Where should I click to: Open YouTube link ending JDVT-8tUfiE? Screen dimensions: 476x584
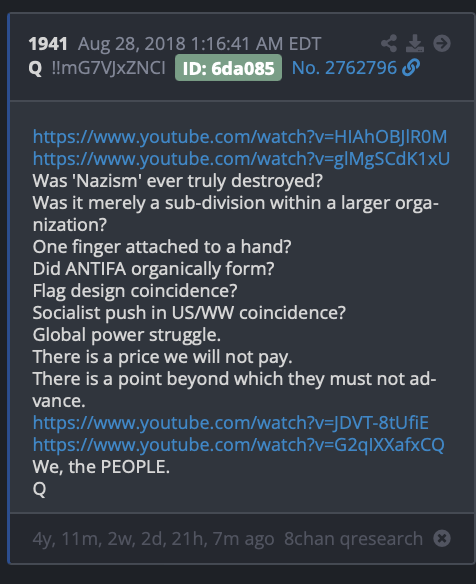pyautogui.click(x=231, y=423)
